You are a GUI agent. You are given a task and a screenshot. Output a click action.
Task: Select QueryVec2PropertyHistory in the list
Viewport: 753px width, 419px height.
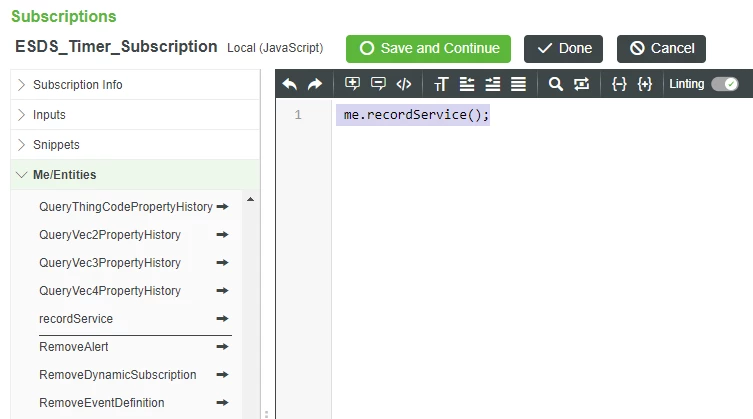click(x=110, y=234)
